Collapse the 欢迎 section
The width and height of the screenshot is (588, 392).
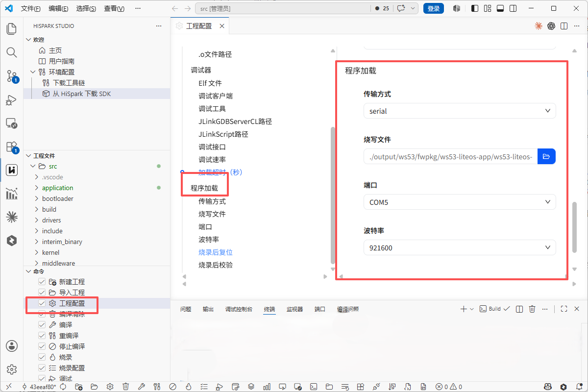[x=28, y=40]
